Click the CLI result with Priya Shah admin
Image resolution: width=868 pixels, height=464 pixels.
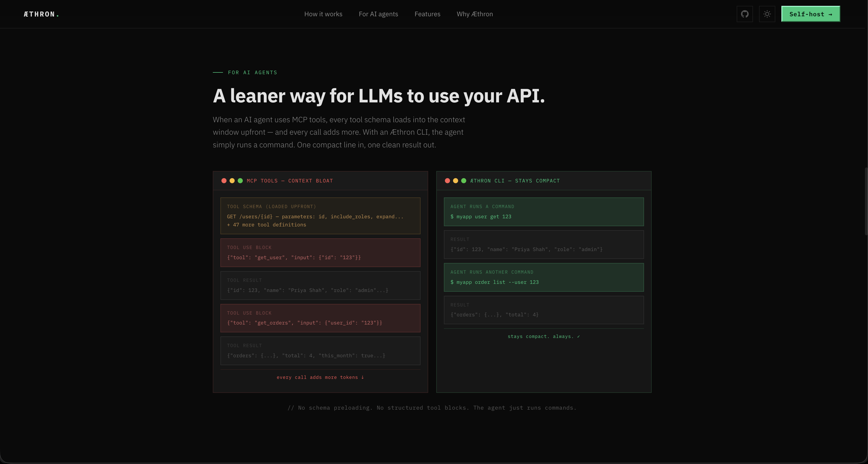(x=526, y=249)
